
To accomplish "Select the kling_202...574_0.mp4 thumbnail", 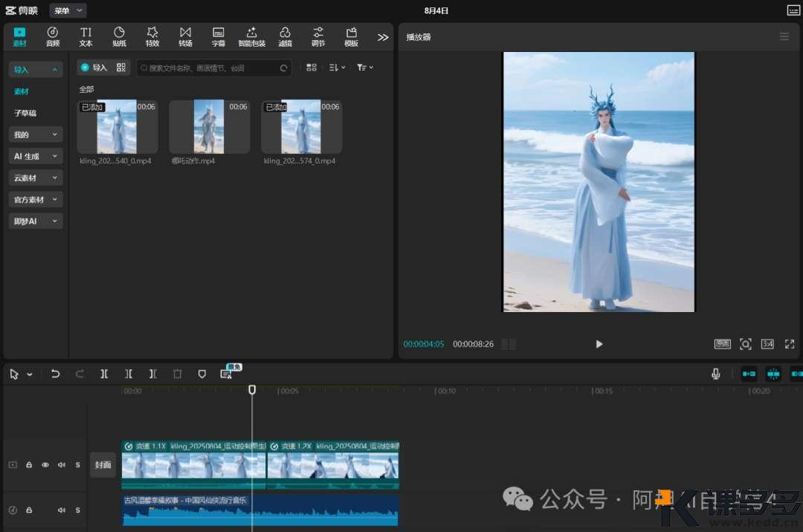I will click(x=302, y=126).
